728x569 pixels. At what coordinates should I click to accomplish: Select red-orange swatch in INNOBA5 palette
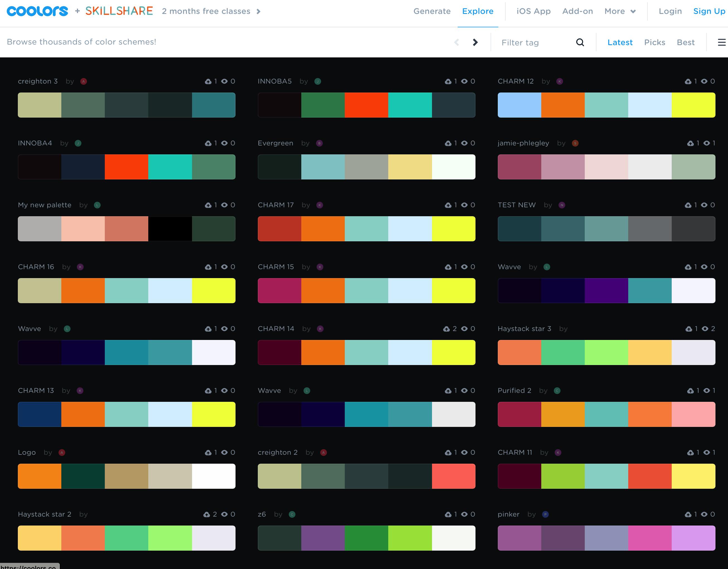pos(366,105)
